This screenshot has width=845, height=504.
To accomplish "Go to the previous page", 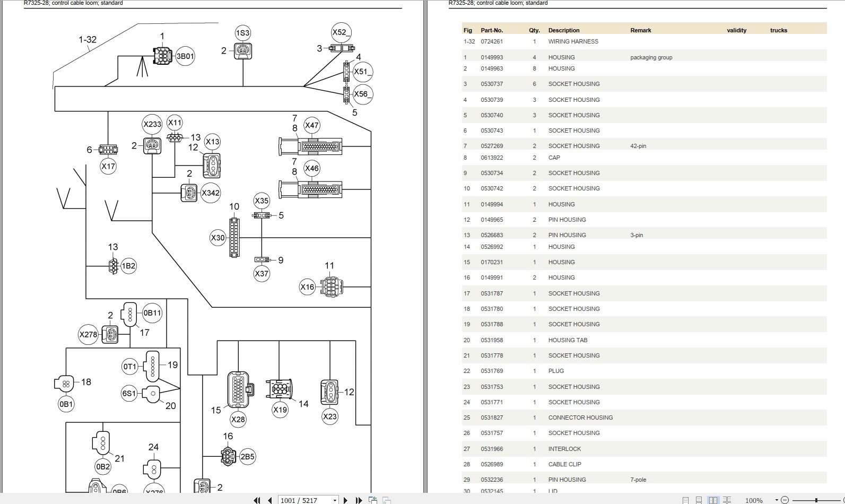I will [x=270, y=500].
